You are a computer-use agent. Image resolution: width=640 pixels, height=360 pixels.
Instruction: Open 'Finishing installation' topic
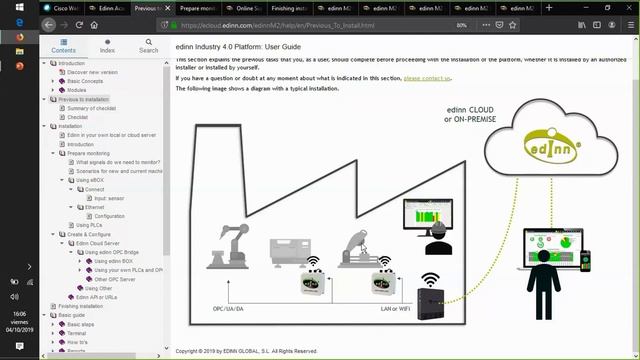tap(80, 307)
